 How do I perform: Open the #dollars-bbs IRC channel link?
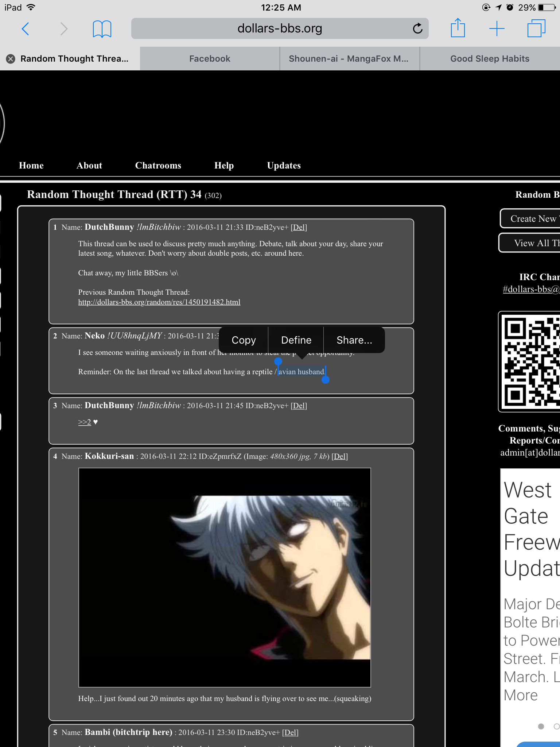point(531,289)
